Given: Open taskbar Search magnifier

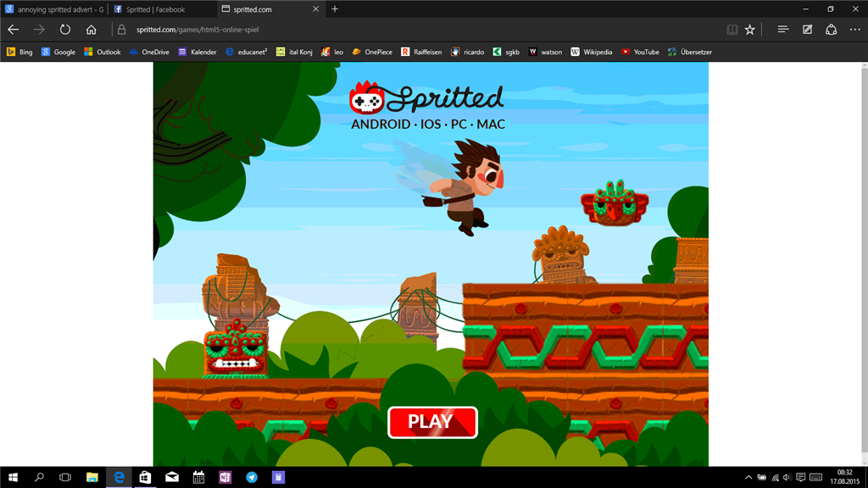Looking at the screenshot, I should pyautogui.click(x=39, y=477).
